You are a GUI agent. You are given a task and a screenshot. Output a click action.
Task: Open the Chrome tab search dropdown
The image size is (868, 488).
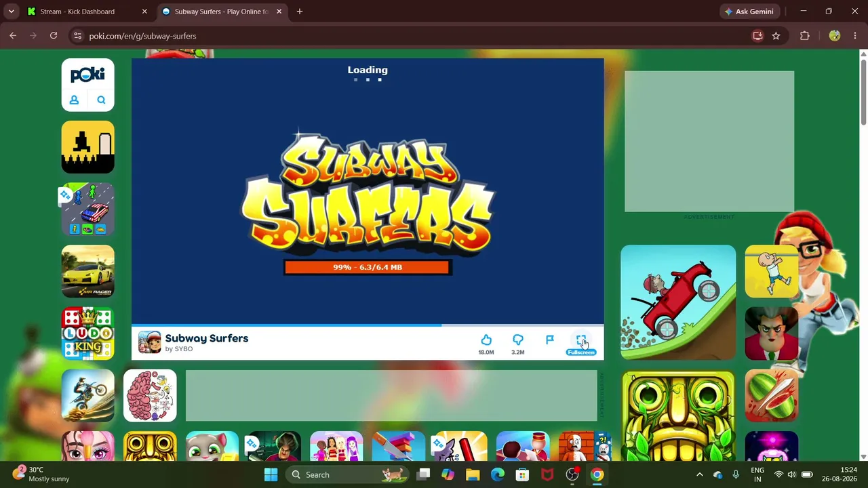(11, 12)
